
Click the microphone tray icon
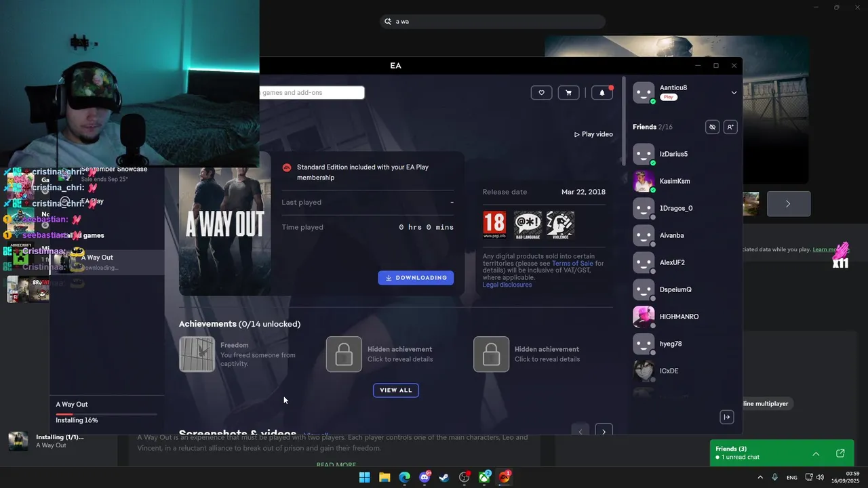click(774, 477)
